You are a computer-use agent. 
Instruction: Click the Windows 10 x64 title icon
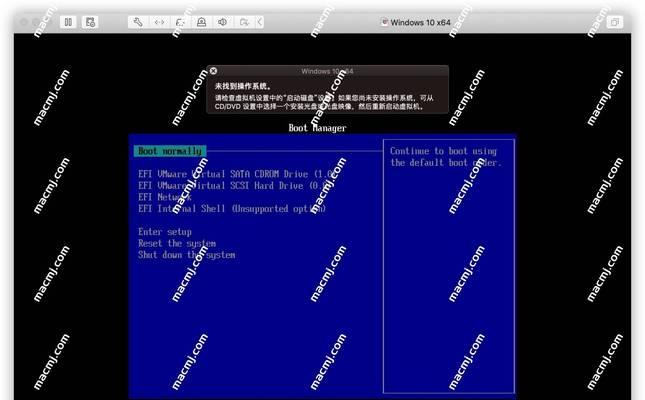(x=384, y=22)
